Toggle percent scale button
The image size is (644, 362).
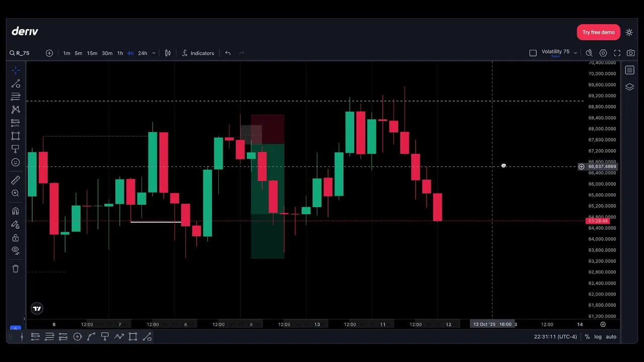587,337
